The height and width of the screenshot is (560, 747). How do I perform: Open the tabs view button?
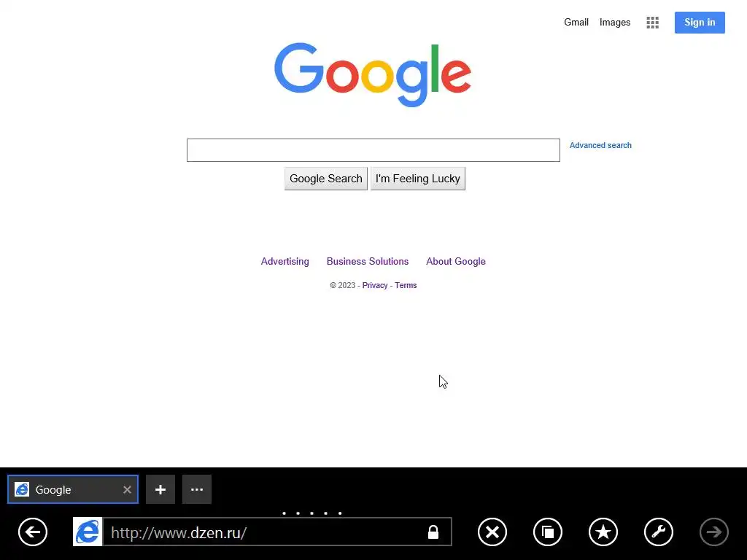click(548, 532)
